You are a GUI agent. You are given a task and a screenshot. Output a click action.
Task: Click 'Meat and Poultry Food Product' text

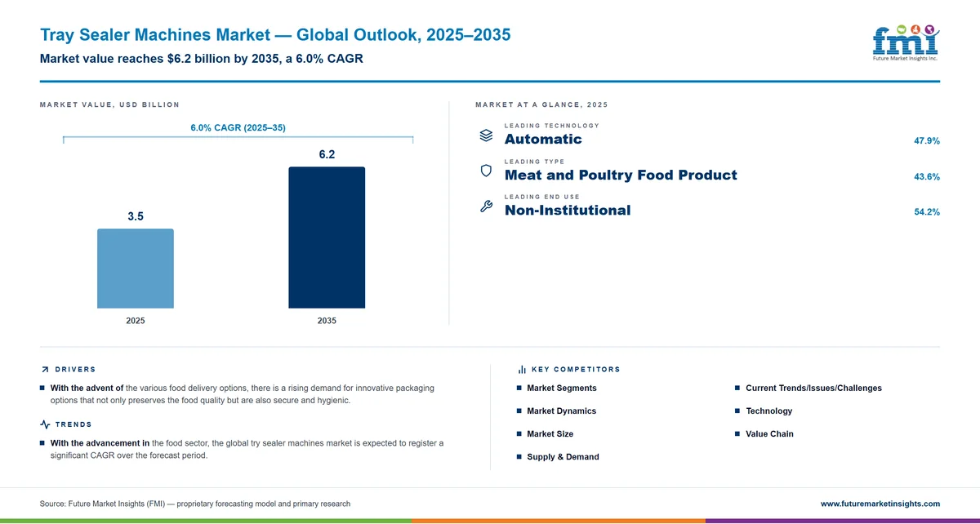pyautogui.click(x=621, y=175)
